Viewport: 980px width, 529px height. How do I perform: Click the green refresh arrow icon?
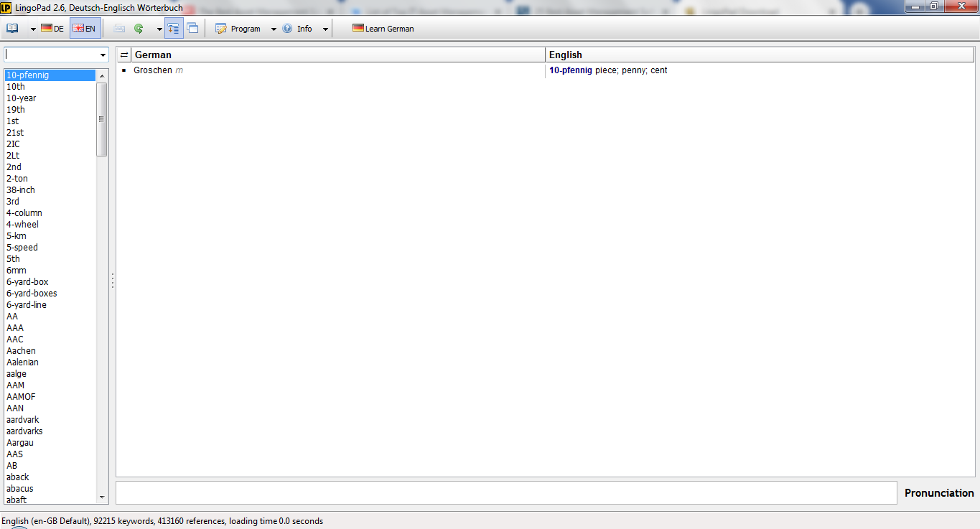pyautogui.click(x=139, y=29)
